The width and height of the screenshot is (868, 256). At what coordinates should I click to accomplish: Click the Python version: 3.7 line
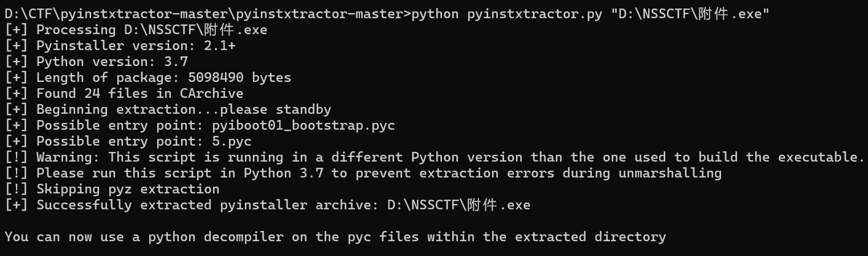point(96,61)
